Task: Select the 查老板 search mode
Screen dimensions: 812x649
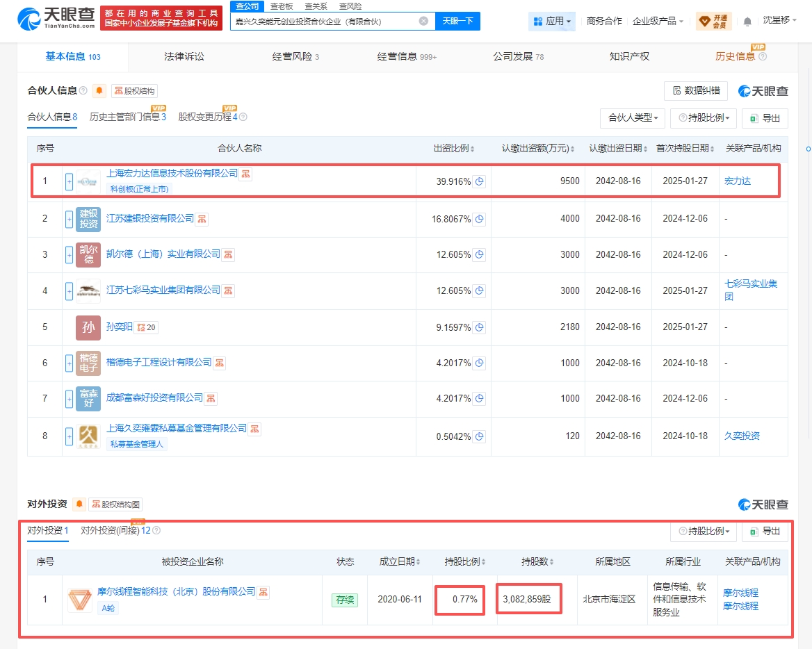Action: (282, 6)
